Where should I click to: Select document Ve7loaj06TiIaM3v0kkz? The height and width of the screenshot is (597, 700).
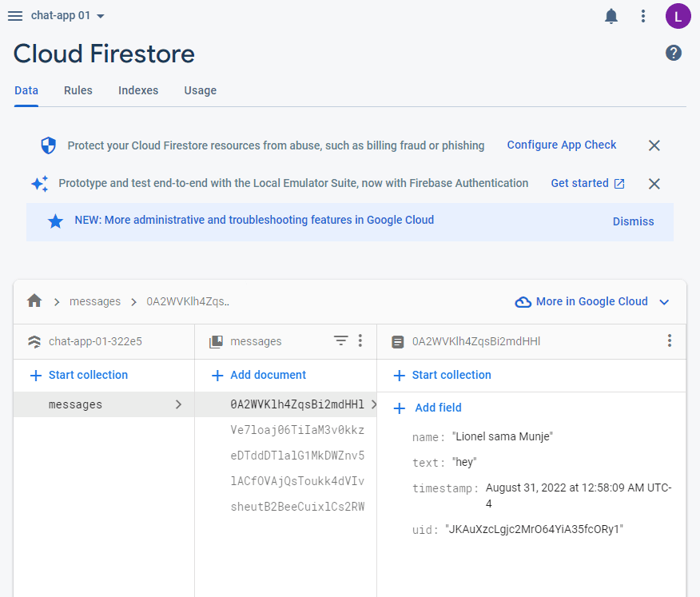(x=297, y=430)
